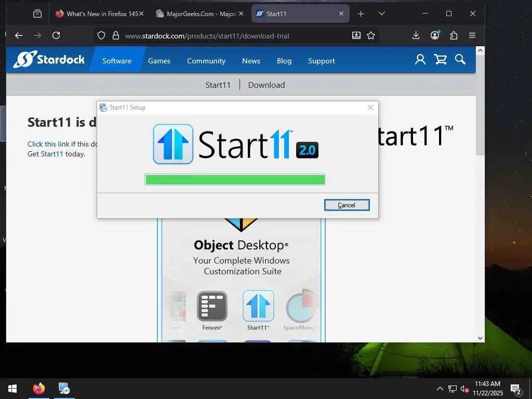Screen dimensions: 532x399
Task: Click Cancel in Start11 Setup dialog
Action: point(347,205)
